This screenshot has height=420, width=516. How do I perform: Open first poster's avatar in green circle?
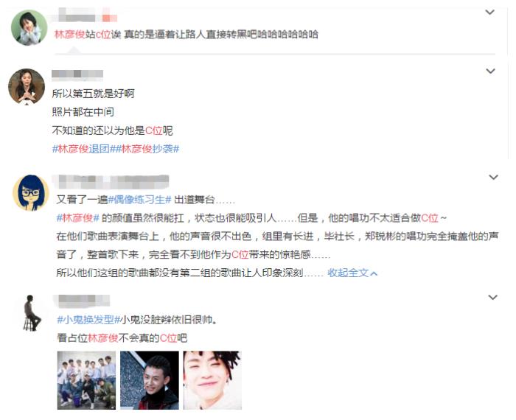(x=29, y=27)
